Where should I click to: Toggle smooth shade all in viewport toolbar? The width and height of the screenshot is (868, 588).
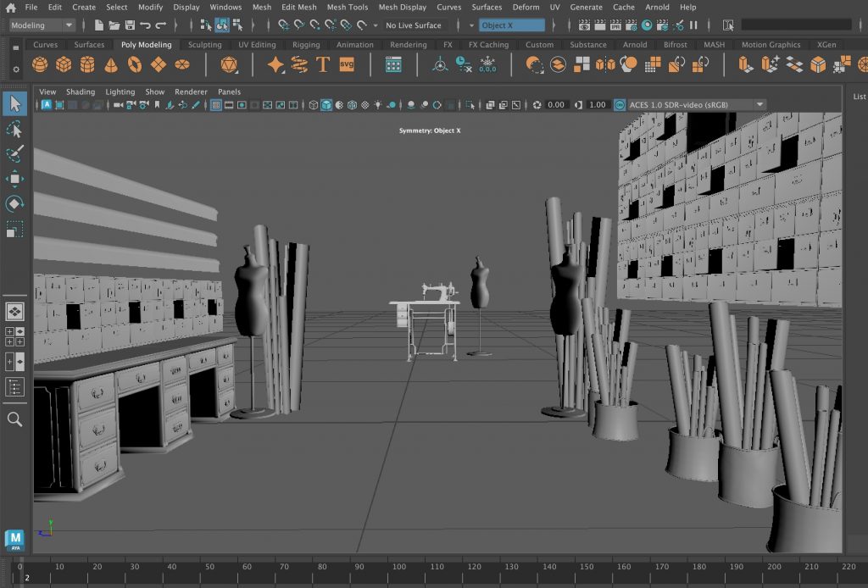pos(326,105)
